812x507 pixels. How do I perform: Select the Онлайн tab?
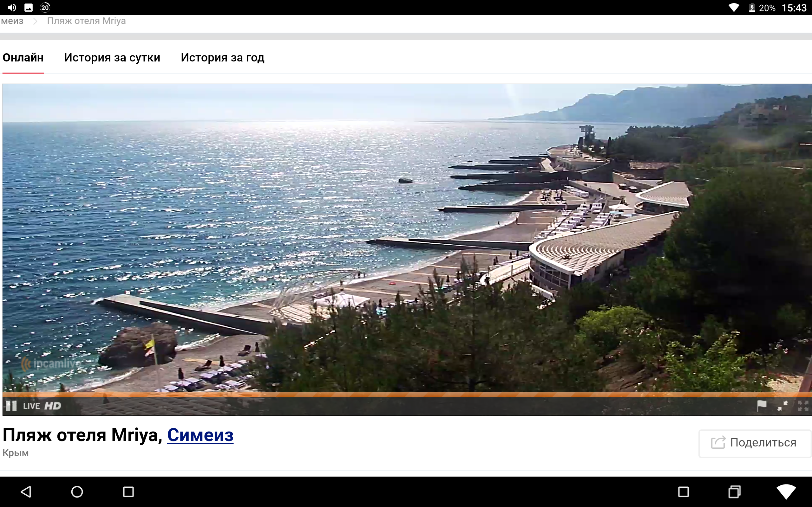(x=23, y=58)
